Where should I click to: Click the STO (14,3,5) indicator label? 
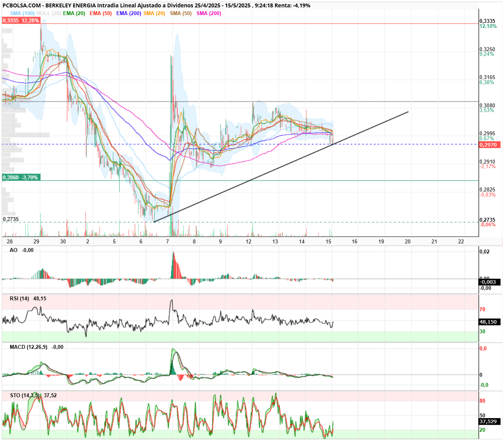(x=25, y=395)
